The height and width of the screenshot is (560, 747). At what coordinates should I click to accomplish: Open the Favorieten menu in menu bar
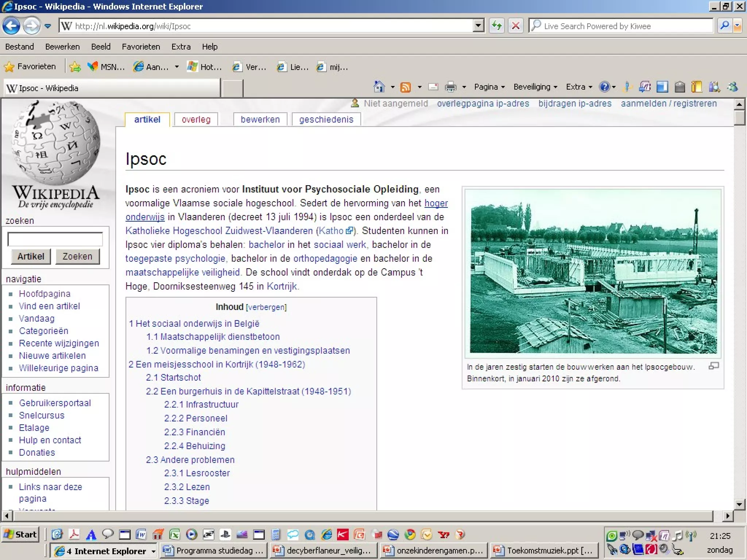point(141,47)
